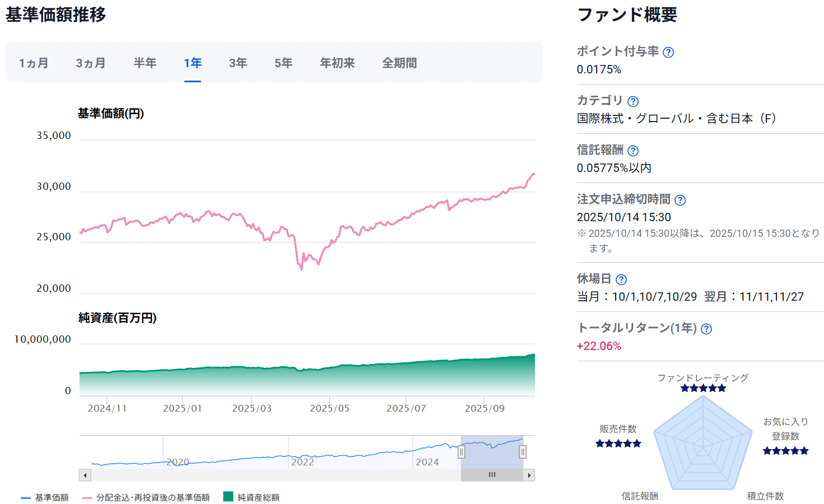Click right handle of range selector
824x504 pixels.
click(523, 452)
